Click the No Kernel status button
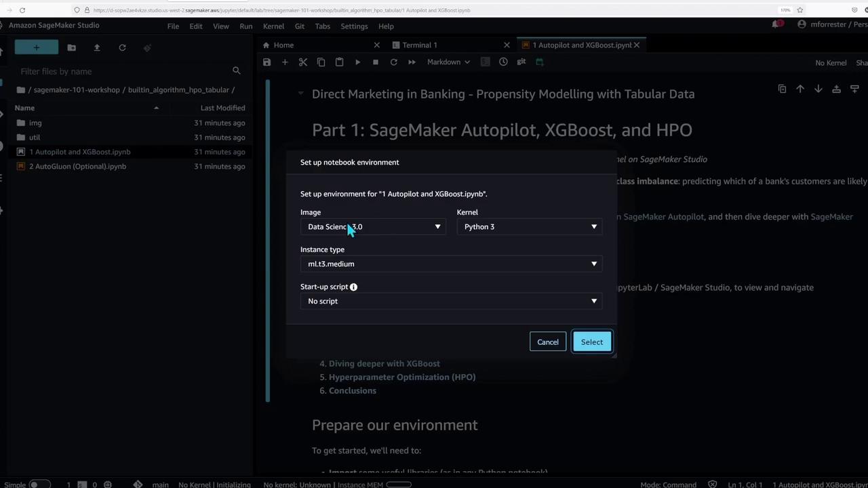868x488 pixels. click(x=831, y=62)
